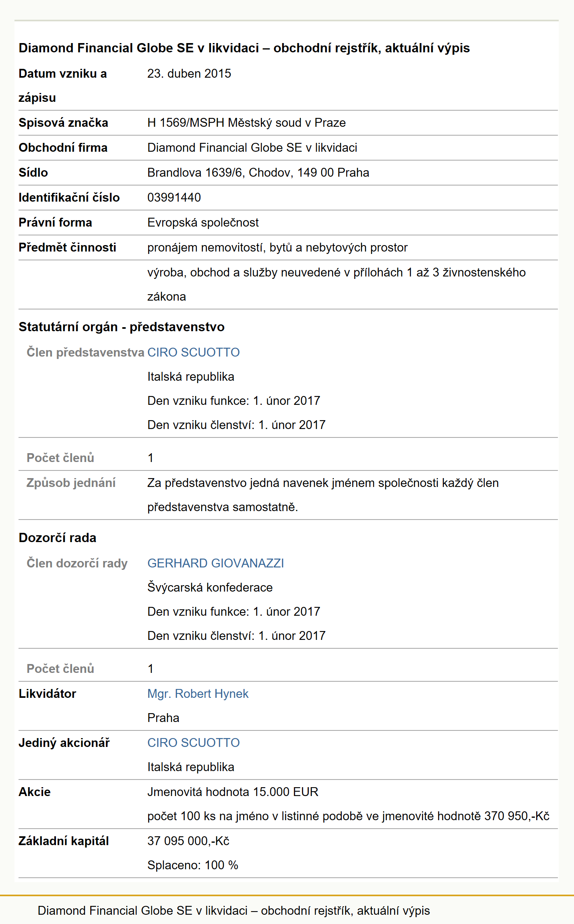
Task: Click the Základní kapitál value 37 095 000,-Kč
Action: [x=188, y=841]
